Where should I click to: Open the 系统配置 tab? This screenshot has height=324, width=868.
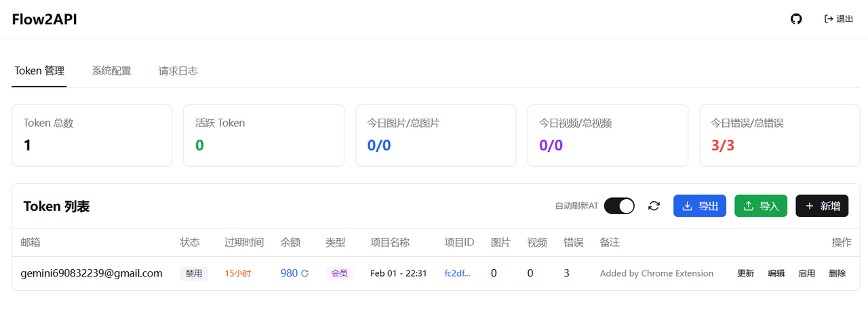(x=111, y=70)
